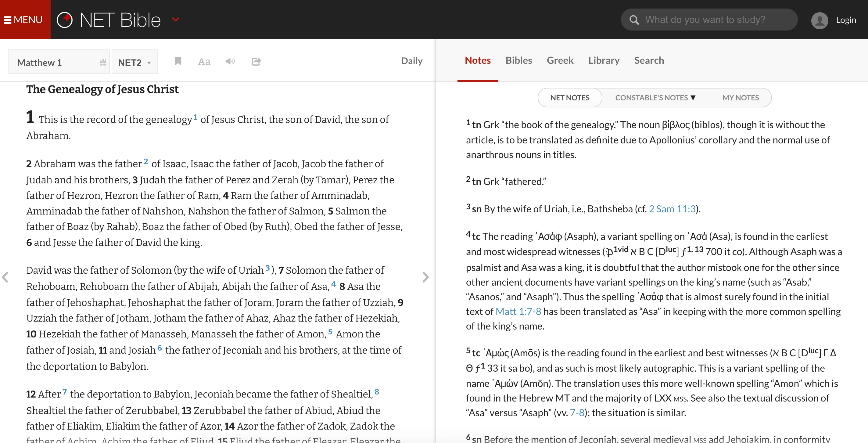The height and width of the screenshot is (443, 868).
Task: Click footnote marker 8 after 'father of Shealtiel,'
Action: (x=377, y=391)
